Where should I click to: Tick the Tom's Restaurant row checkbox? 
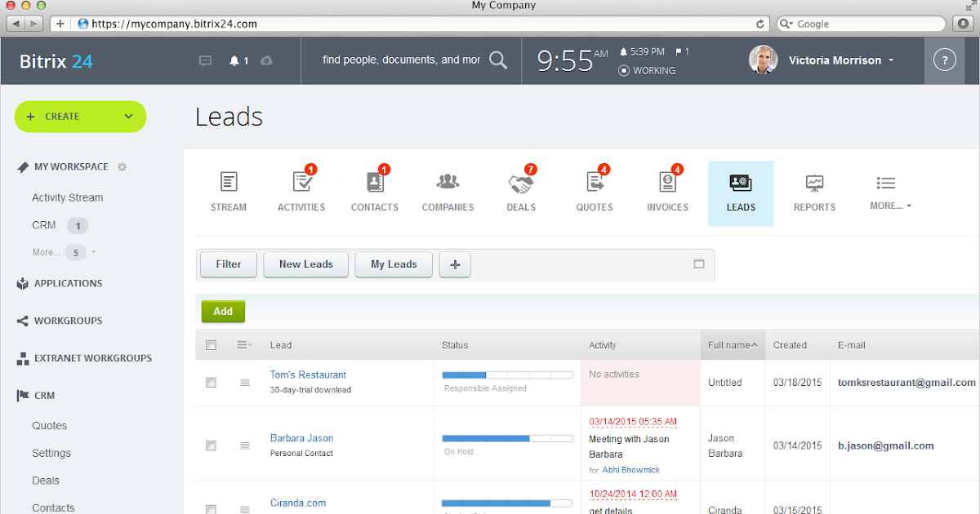[x=211, y=382]
